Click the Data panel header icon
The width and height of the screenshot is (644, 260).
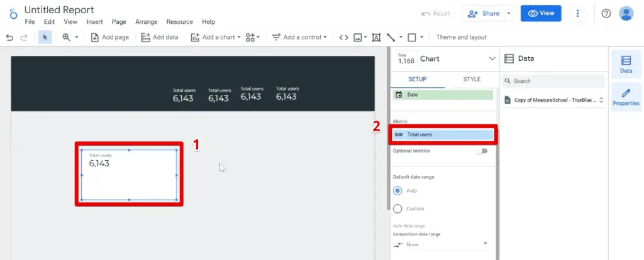(x=509, y=58)
